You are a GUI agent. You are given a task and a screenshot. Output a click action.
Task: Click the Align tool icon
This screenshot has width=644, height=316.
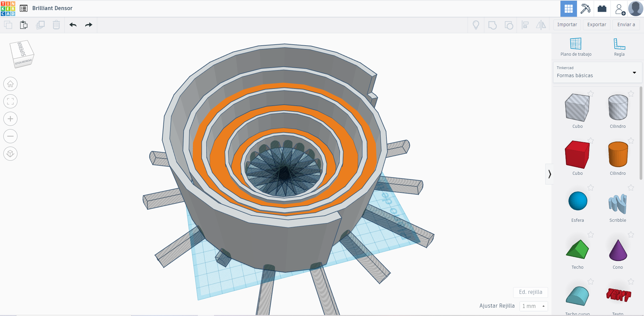tap(525, 25)
